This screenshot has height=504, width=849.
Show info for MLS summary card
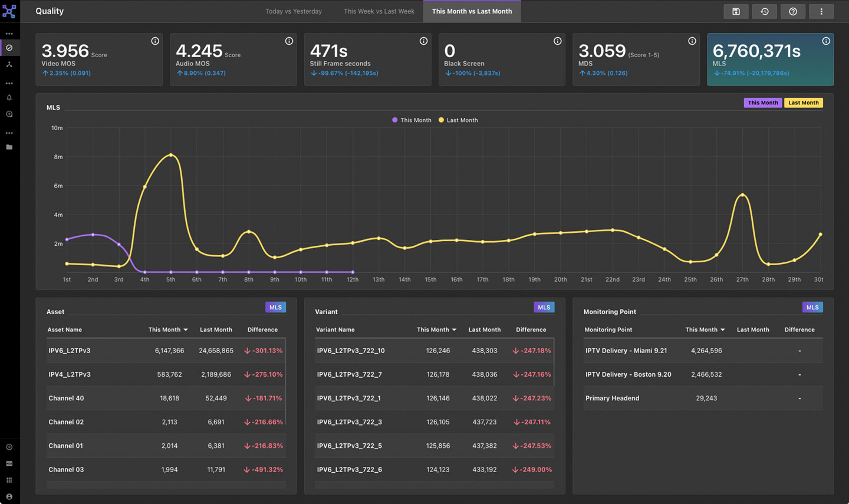click(x=826, y=41)
